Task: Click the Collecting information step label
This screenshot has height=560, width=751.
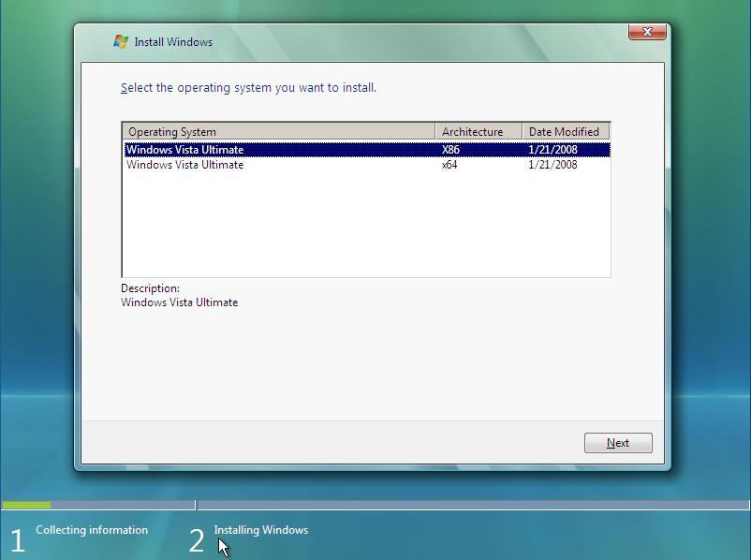Action: 92,530
